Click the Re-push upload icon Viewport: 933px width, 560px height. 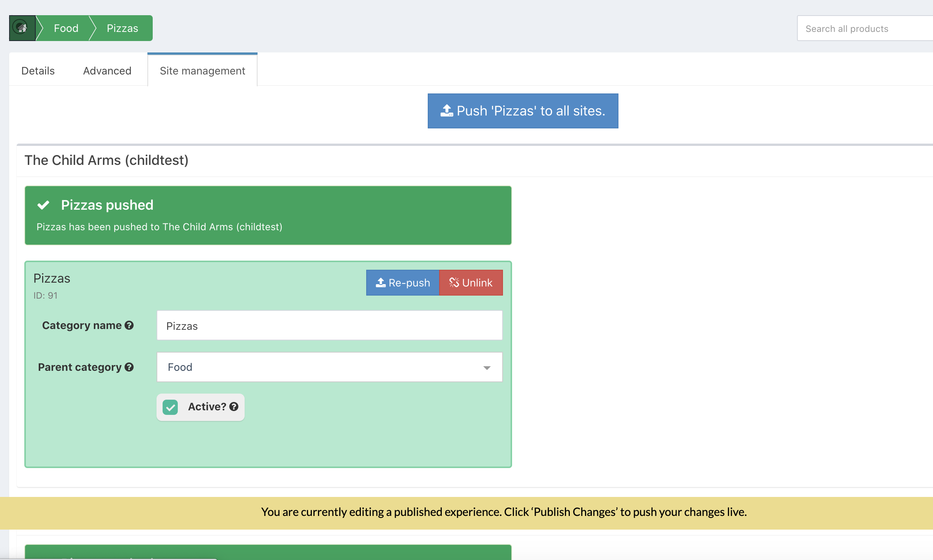[380, 283]
